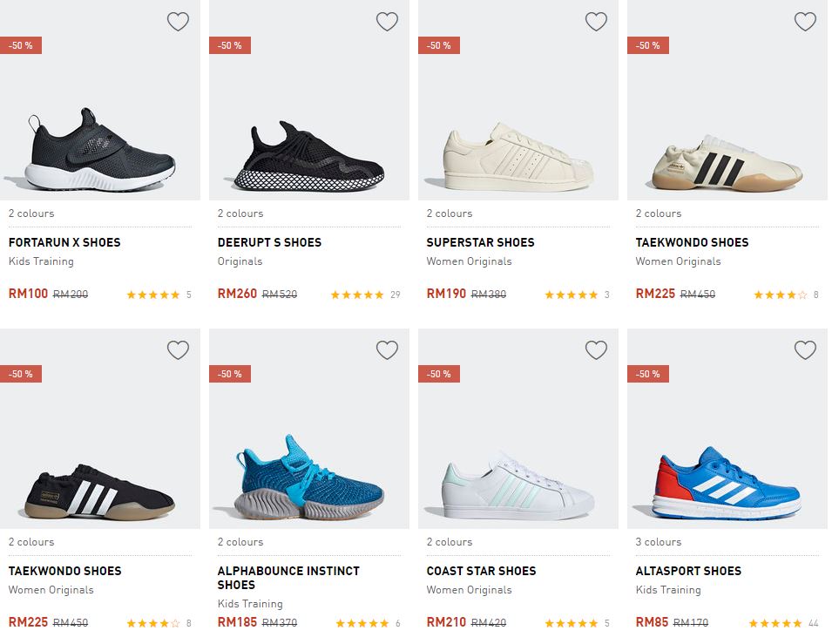
Task: Open the Altasport Shoes title link
Action: click(688, 571)
